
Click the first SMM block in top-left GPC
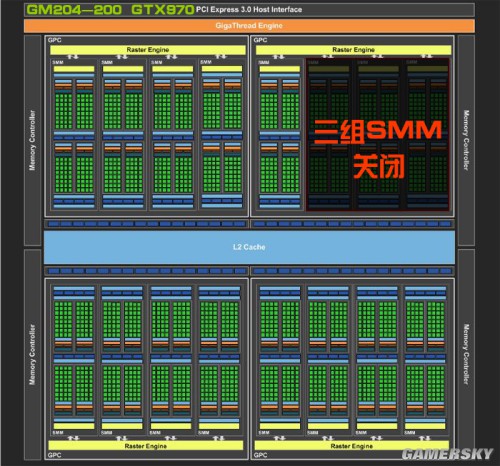tap(74, 135)
